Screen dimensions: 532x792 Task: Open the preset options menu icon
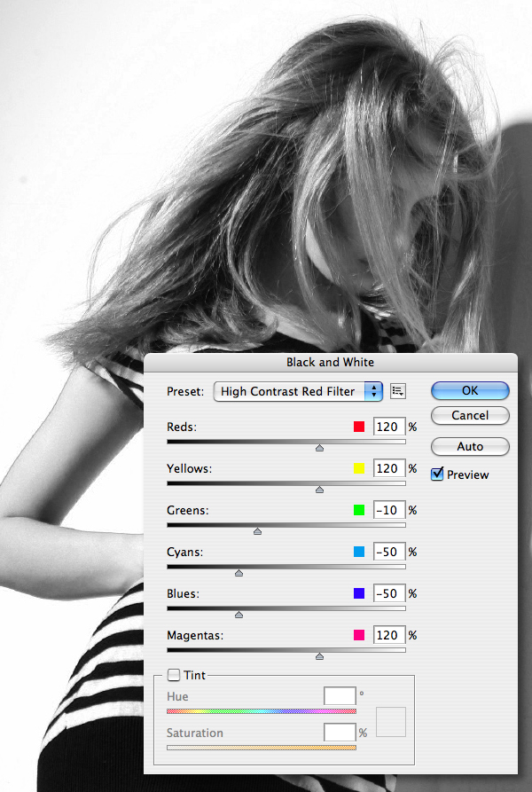pyautogui.click(x=398, y=391)
